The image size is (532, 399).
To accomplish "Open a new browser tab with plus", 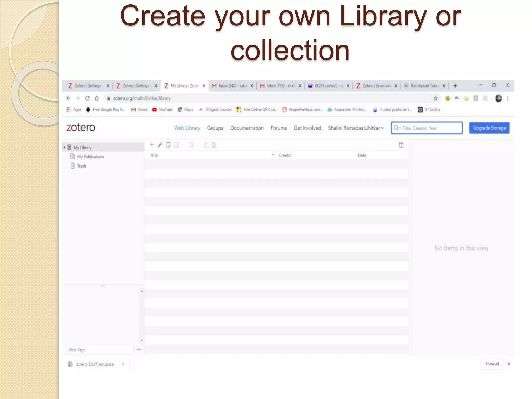I will 455,86.
